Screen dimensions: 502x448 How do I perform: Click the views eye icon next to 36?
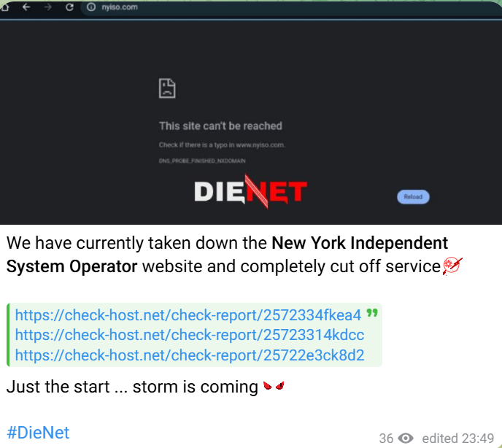pyautogui.click(x=406, y=438)
